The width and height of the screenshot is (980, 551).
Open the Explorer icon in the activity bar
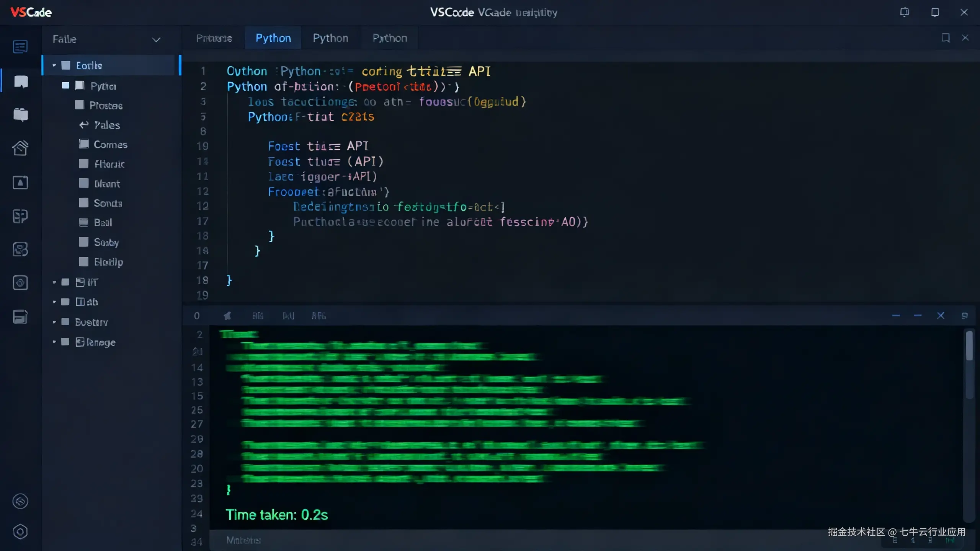[20, 46]
